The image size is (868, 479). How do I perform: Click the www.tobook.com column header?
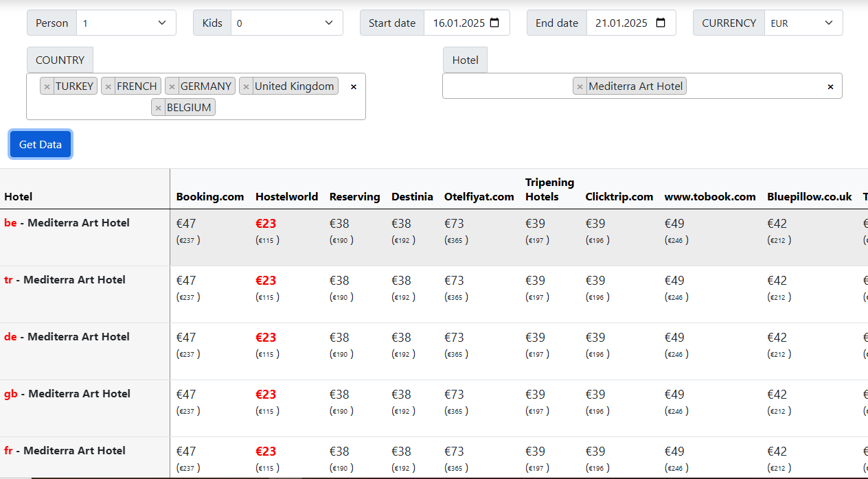tap(710, 197)
